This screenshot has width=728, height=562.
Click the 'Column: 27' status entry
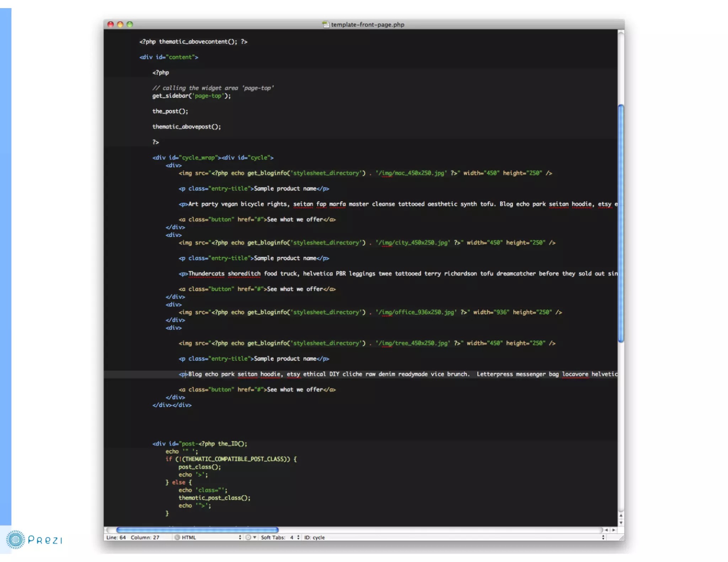click(145, 537)
